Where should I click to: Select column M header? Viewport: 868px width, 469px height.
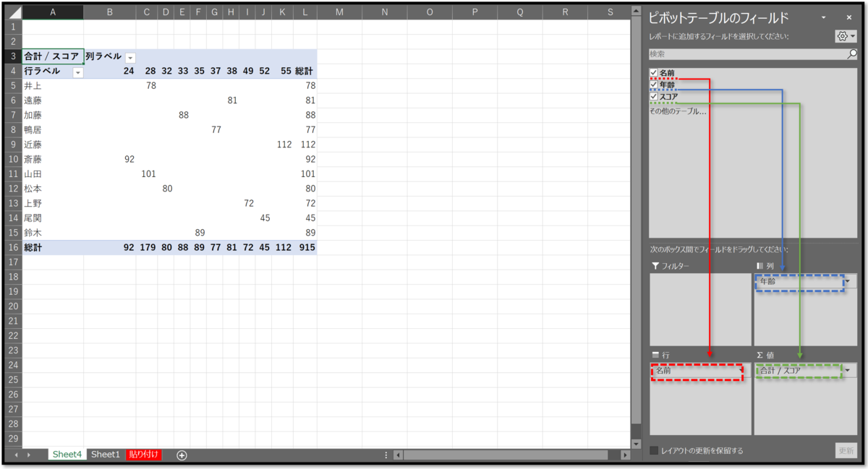[339, 12]
